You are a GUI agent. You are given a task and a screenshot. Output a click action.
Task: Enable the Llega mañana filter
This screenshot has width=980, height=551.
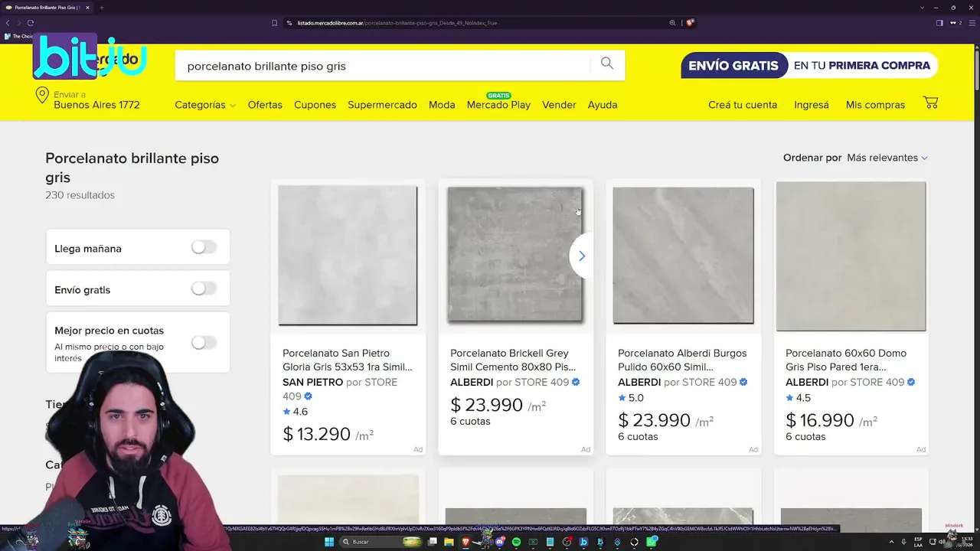(x=204, y=247)
